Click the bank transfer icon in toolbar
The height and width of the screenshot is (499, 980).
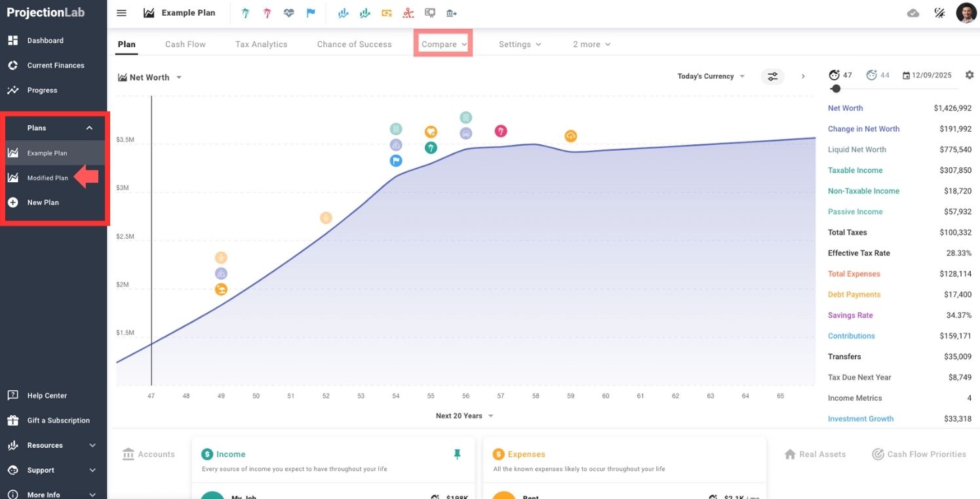(451, 13)
